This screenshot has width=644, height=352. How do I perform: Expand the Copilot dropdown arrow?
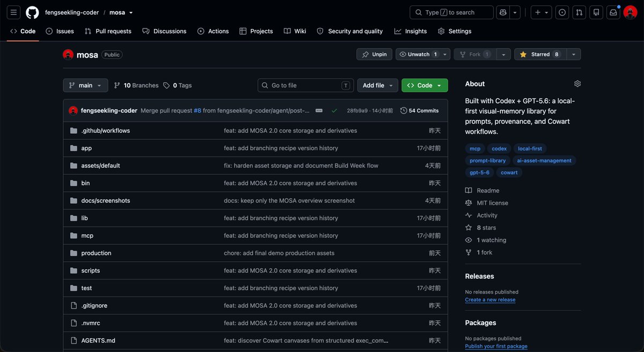[515, 12]
